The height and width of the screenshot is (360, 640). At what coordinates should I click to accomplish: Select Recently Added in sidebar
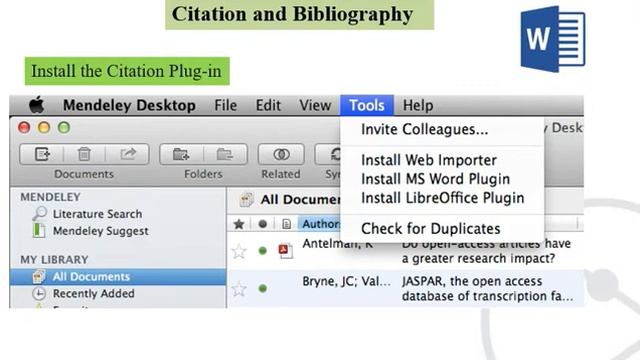(x=93, y=293)
